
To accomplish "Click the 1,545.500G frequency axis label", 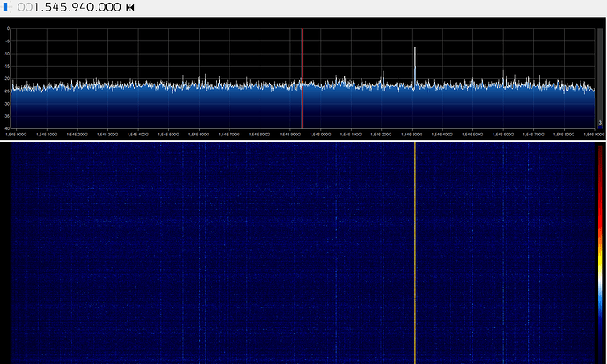I will click(x=167, y=135).
